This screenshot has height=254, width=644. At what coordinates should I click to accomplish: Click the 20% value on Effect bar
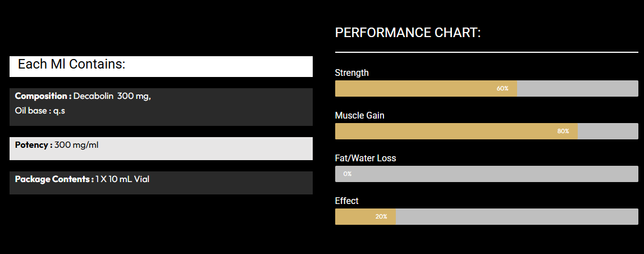pyautogui.click(x=381, y=217)
